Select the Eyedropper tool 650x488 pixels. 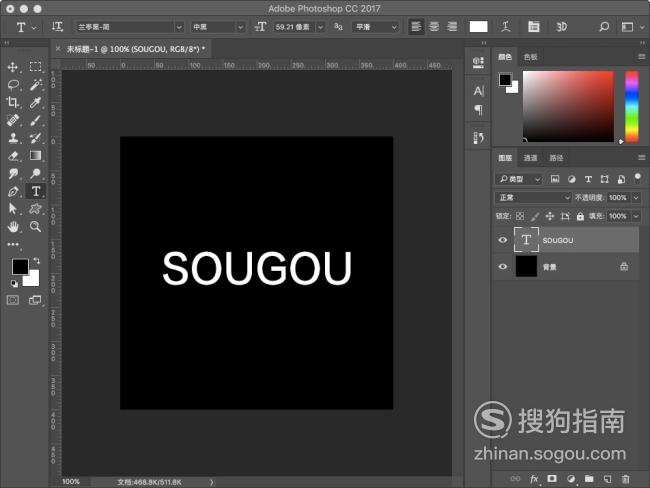(x=35, y=102)
